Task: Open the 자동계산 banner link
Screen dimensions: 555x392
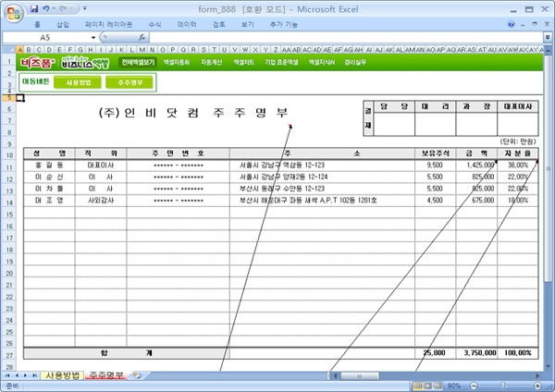Action: tap(211, 62)
